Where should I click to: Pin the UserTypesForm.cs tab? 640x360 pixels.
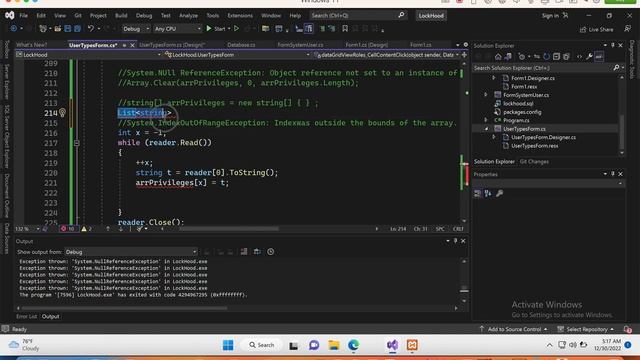pyautogui.click(x=124, y=45)
